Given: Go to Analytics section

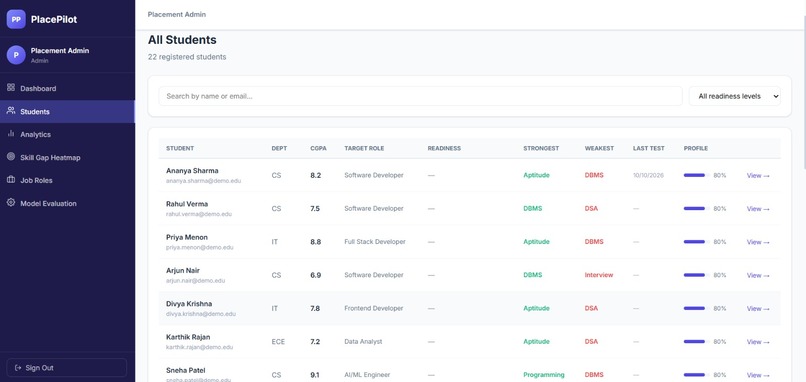Looking at the screenshot, I should point(67,134).
